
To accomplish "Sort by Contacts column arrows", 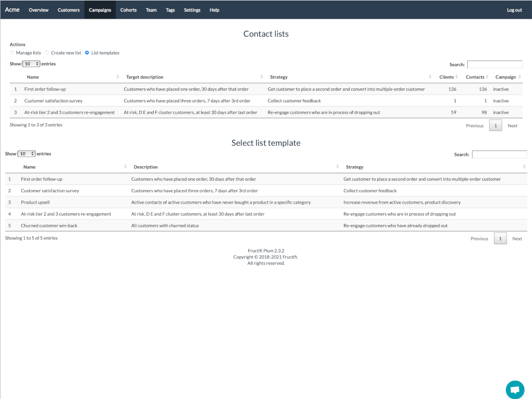I will click(x=488, y=77).
